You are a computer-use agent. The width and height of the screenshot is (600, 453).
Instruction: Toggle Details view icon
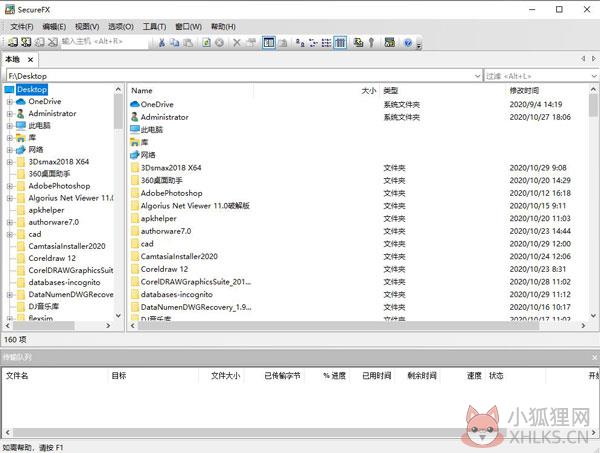tap(340, 42)
